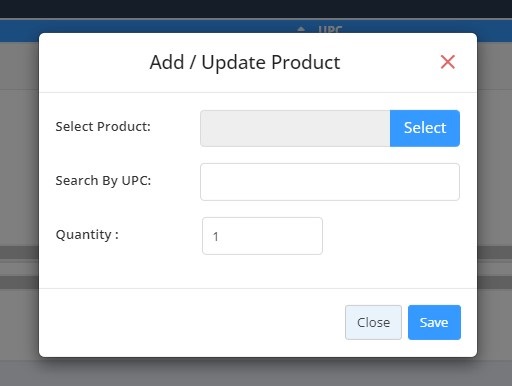
Task: Click the Close button in the footer
Action: coord(373,322)
